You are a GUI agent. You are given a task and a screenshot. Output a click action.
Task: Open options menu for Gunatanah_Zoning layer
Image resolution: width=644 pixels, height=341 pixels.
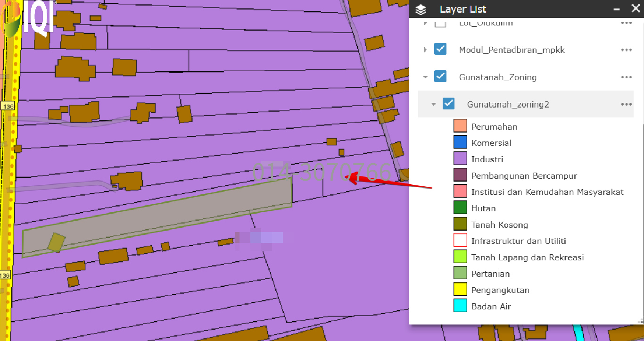[x=626, y=77]
